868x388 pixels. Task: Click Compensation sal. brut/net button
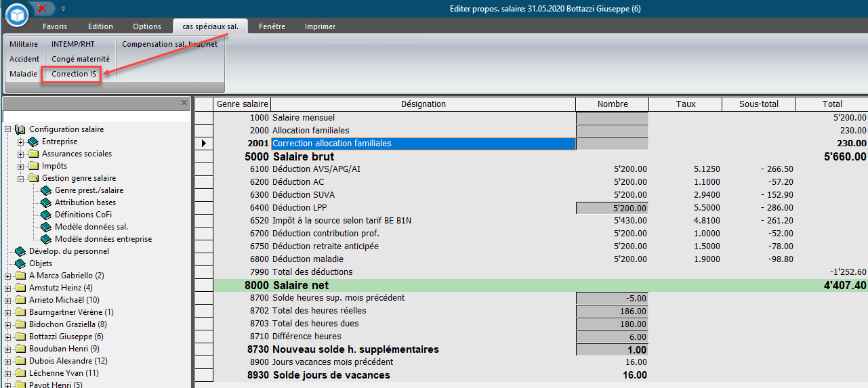point(170,44)
